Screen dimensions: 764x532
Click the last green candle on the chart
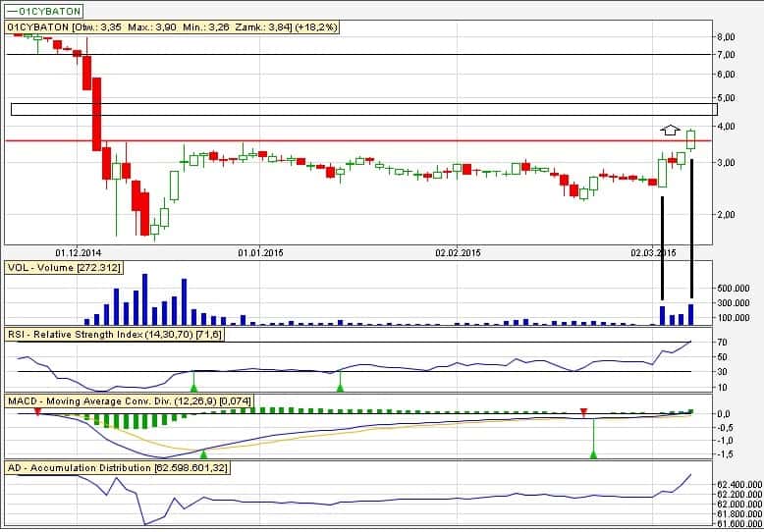(690, 139)
